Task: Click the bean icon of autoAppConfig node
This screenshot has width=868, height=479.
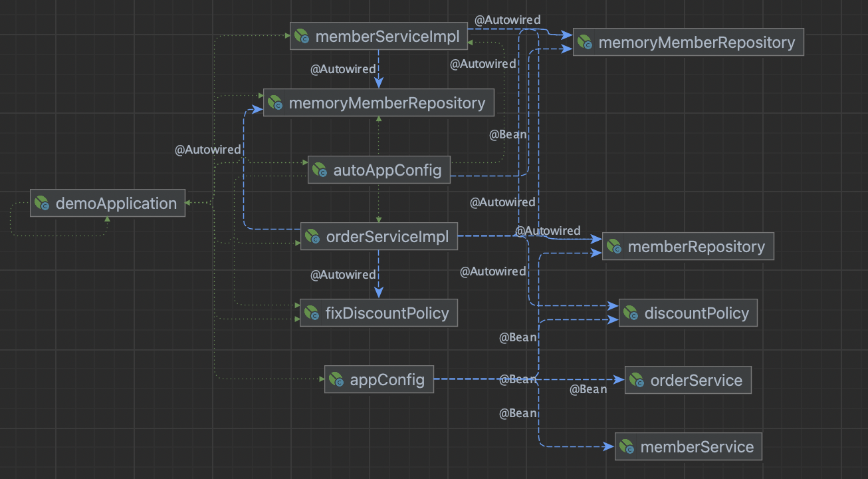Action: (320, 170)
